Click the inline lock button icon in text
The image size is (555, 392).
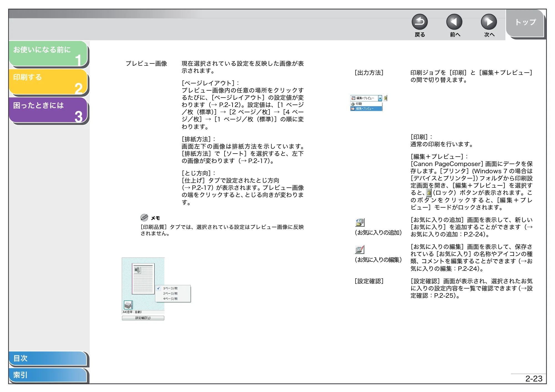pos(429,193)
